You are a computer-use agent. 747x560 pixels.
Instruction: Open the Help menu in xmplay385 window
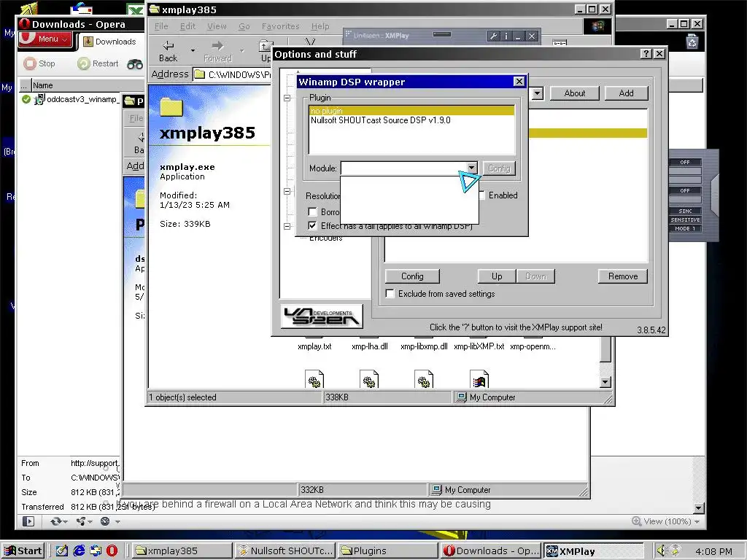pyautogui.click(x=320, y=26)
